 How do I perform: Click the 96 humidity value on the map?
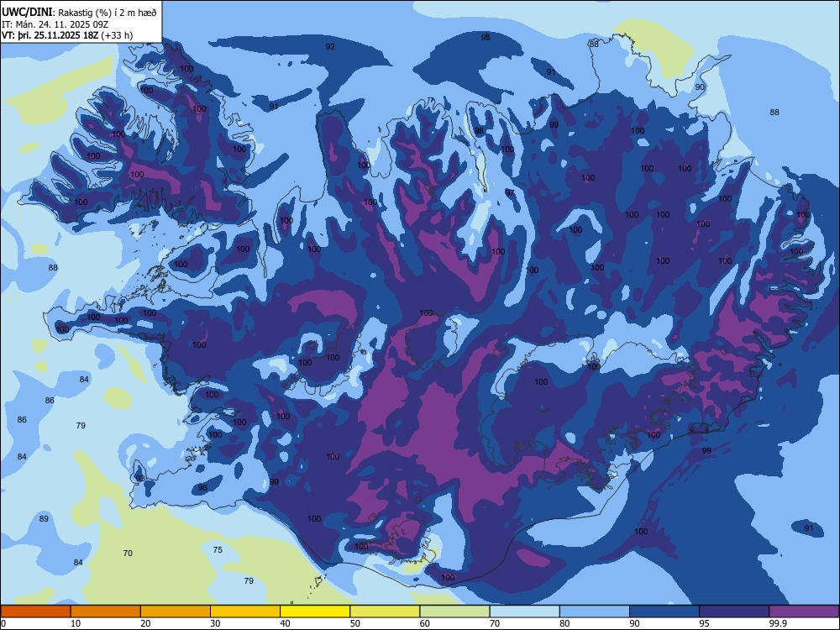point(202,487)
